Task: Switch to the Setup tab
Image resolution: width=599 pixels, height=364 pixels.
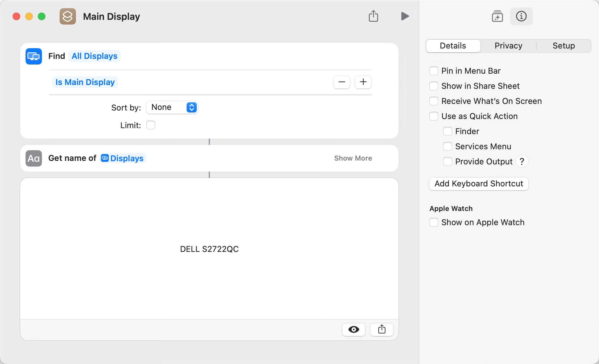Action: (564, 46)
